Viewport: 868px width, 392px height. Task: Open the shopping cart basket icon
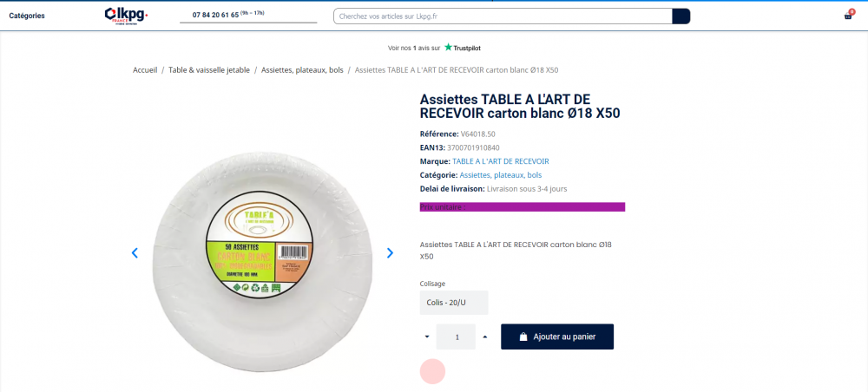click(x=847, y=16)
